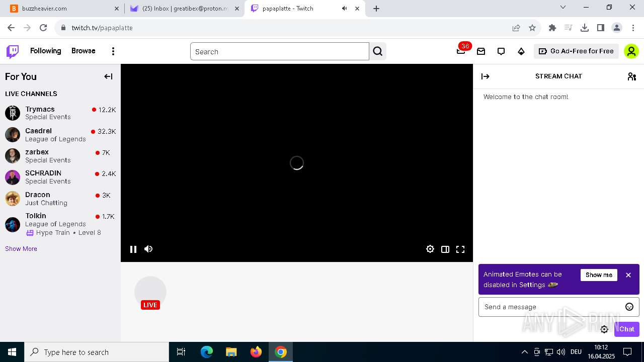The height and width of the screenshot is (362, 644).
Task: Click the Search input field
Action: pos(280,51)
